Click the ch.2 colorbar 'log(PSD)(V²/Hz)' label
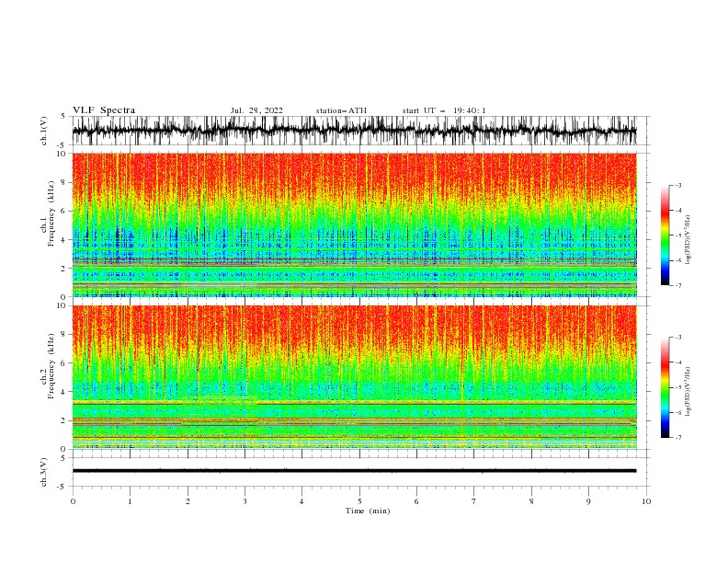The image size is (728, 563). 688,392
